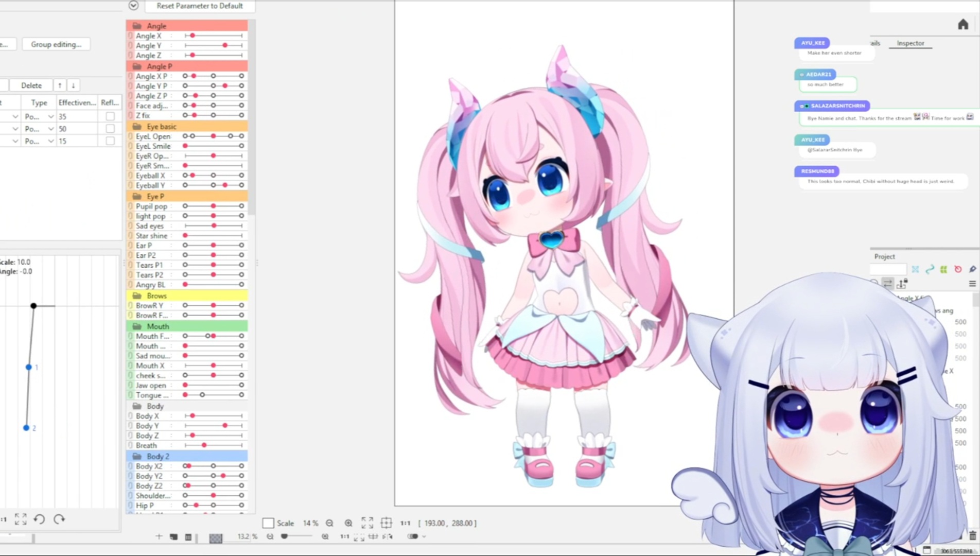Toggle the key marker left of Mouth X
Screen dimensions: 980x556
point(130,366)
